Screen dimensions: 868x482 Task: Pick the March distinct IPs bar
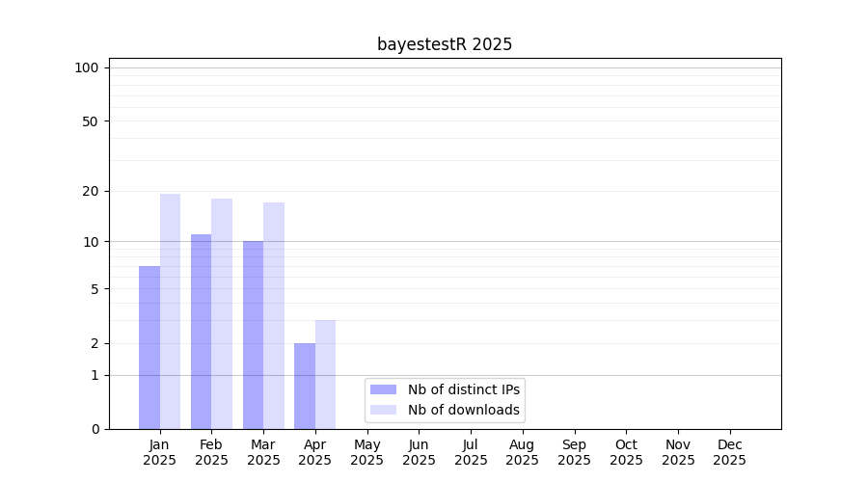tap(253, 335)
